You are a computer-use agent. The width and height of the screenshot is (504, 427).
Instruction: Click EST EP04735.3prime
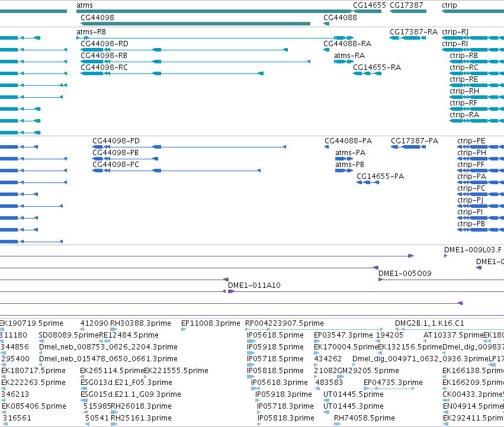click(389, 389)
